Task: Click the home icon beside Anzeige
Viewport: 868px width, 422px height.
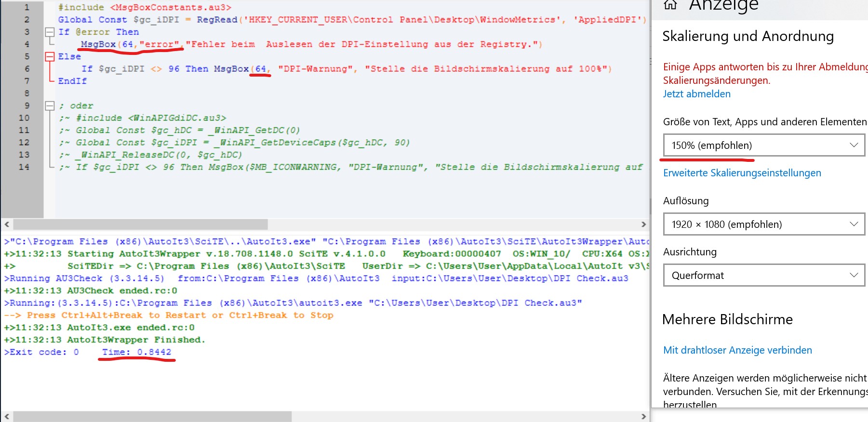Action: click(670, 5)
